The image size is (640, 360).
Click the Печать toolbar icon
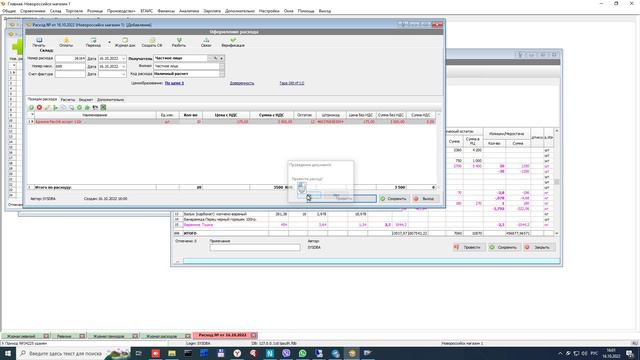(x=39, y=42)
